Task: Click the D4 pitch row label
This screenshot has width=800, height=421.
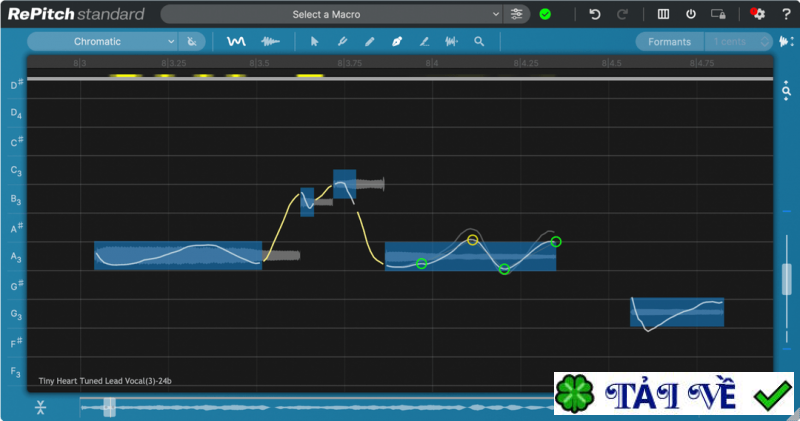Action: coord(16,113)
